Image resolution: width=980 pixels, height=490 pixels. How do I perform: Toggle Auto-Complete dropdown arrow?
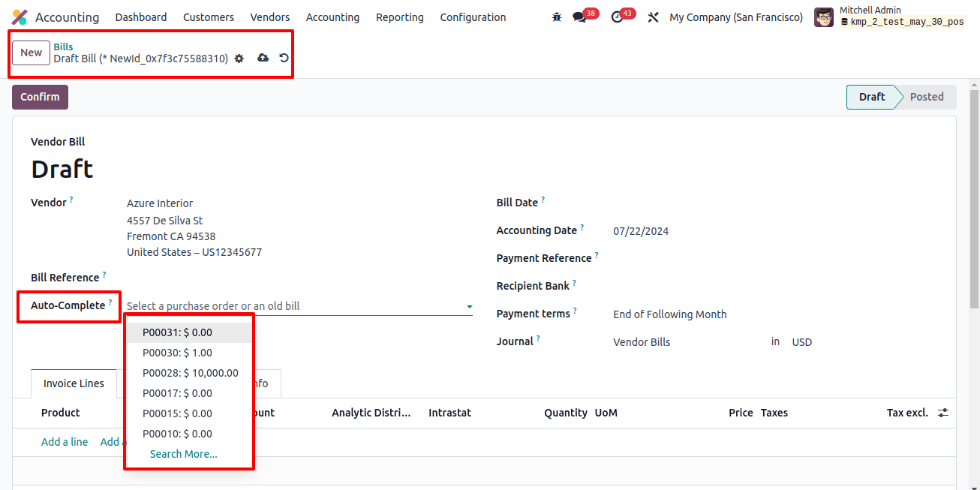point(469,306)
